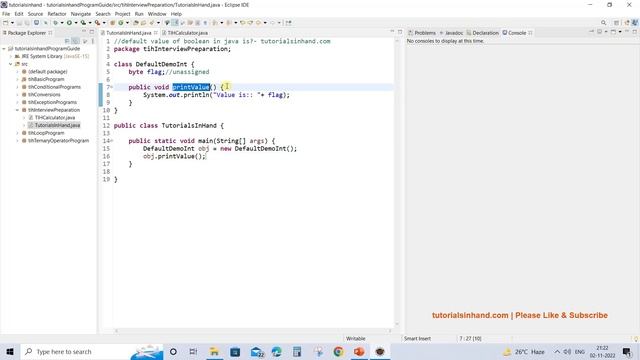Viewport: 640px width, 360px height.
Task: Open the Debug dropdown arrow
Action: click(62, 23)
